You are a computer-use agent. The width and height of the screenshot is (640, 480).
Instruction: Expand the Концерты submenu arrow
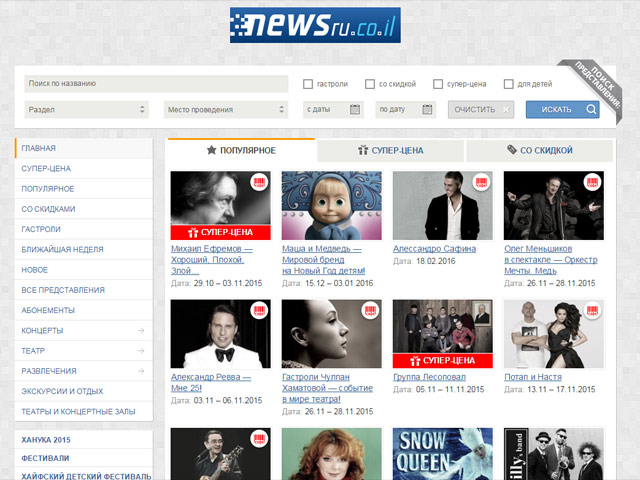click(141, 331)
